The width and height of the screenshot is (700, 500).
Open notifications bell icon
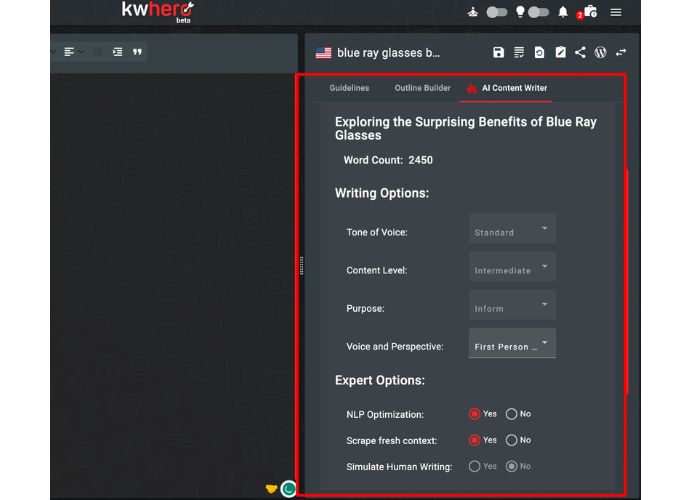[x=563, y=12]
